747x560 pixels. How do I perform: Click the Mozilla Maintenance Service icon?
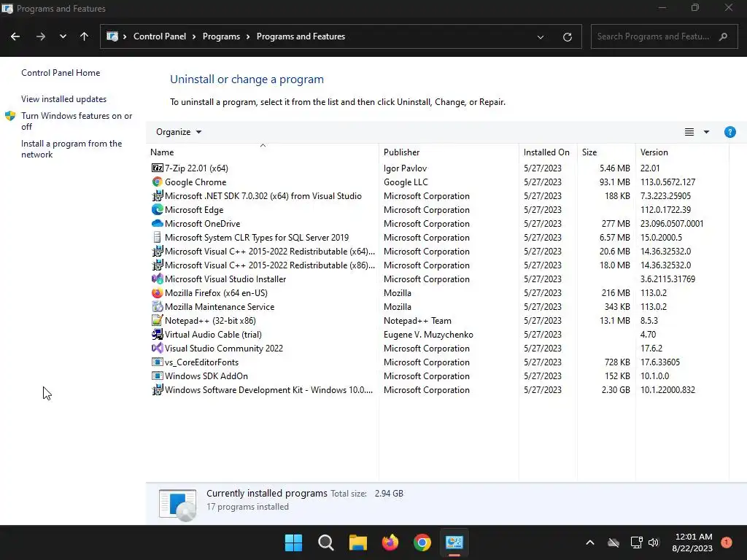coord(158,307)
